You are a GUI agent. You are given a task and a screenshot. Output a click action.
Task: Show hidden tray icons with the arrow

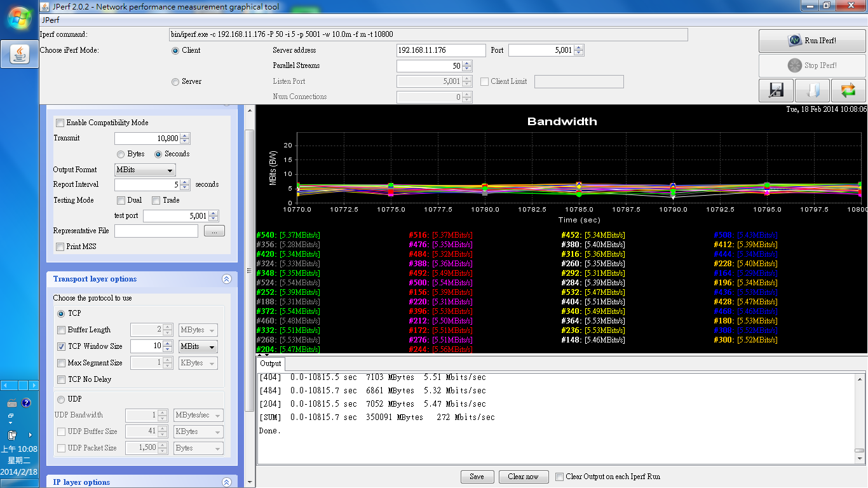tap(30, 435)
